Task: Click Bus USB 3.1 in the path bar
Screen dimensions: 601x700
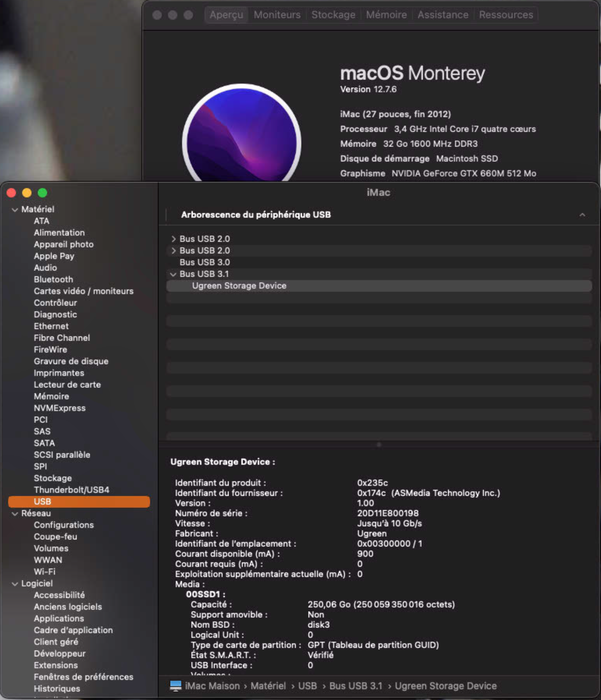Action: point(355,686)
